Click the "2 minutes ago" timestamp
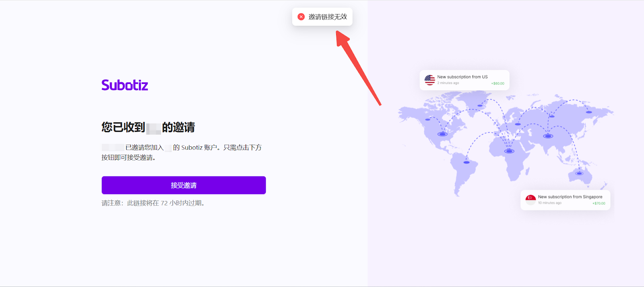Image resolution: width=644 pixels, height=287 pixels. click(448, 83)
